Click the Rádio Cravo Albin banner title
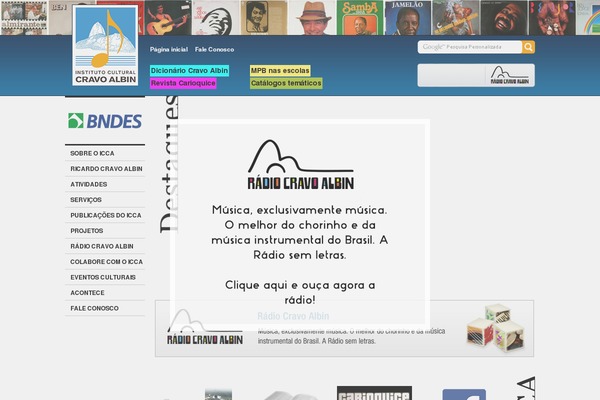Viewport: 600px width, 400px height. (293, 316)
